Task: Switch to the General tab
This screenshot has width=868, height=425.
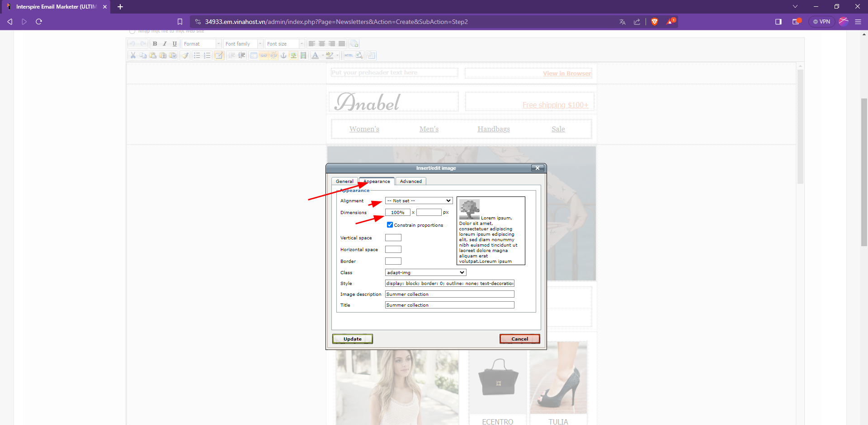Action: pyautogui.click(x=344, y=181)
